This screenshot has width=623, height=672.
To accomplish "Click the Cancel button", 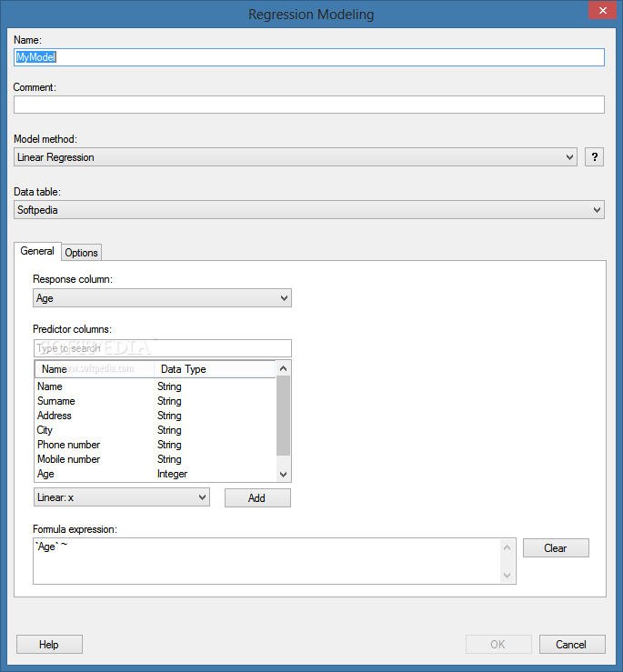I will click(x=572, y=645).
